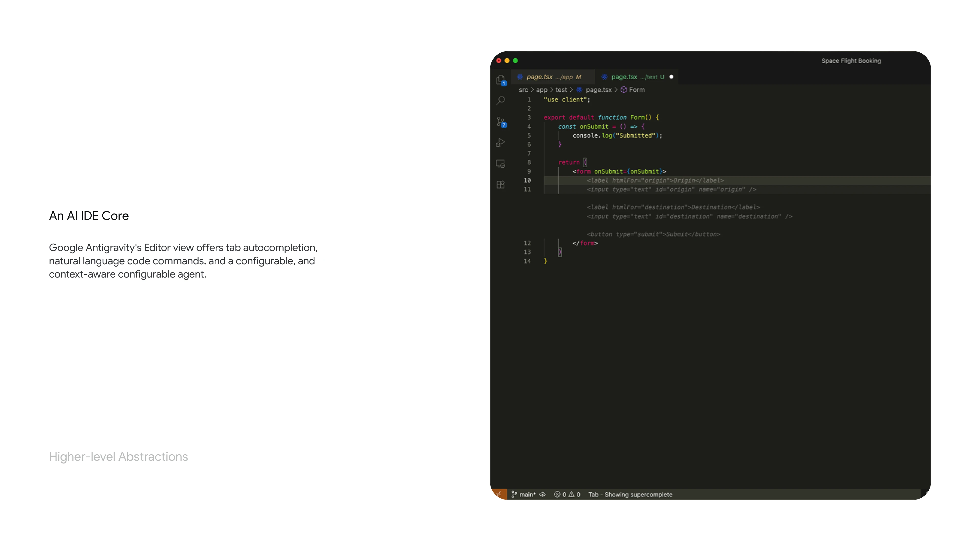Open the Run and Debug view
The width and height of the screenshot is (980, 551).
[501, 143]
